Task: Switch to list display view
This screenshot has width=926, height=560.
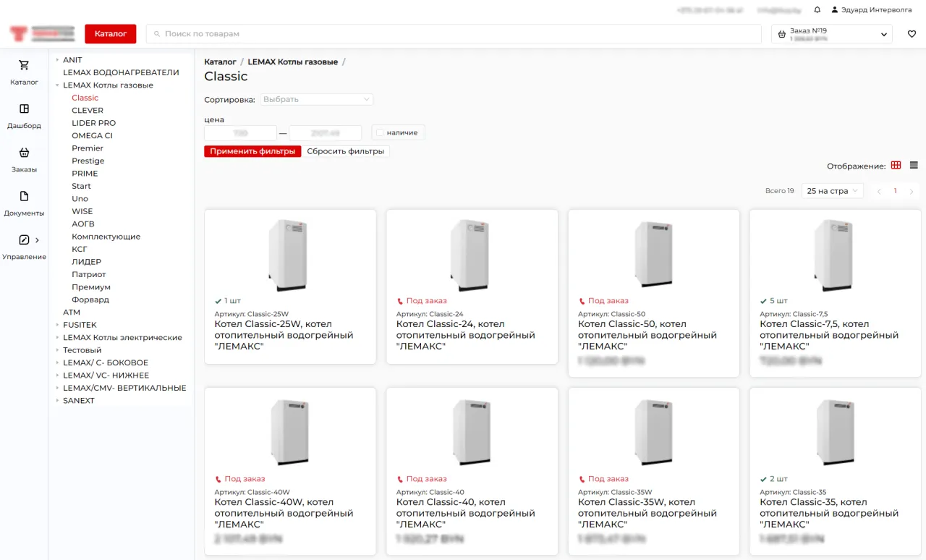Action: 914,166
